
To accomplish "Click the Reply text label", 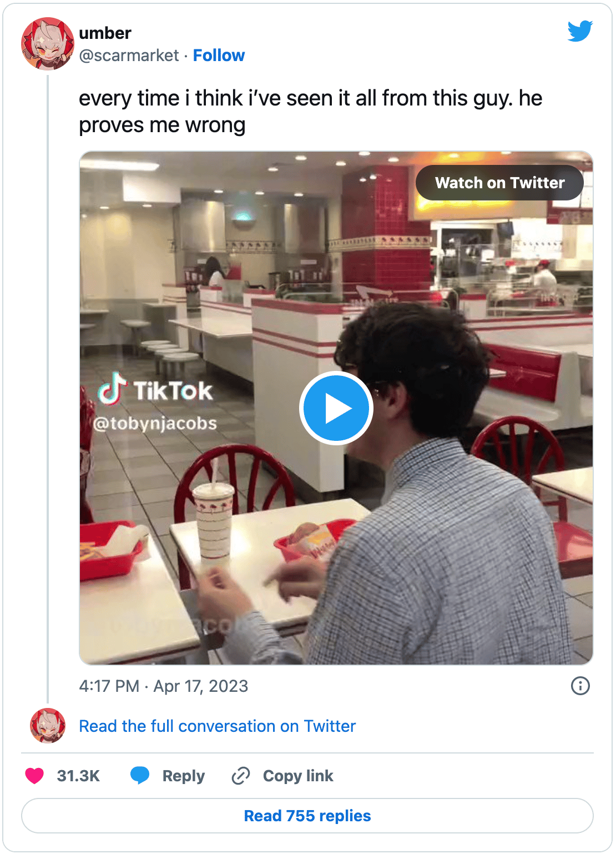I will pyautogui.click(x=184, y=776).
